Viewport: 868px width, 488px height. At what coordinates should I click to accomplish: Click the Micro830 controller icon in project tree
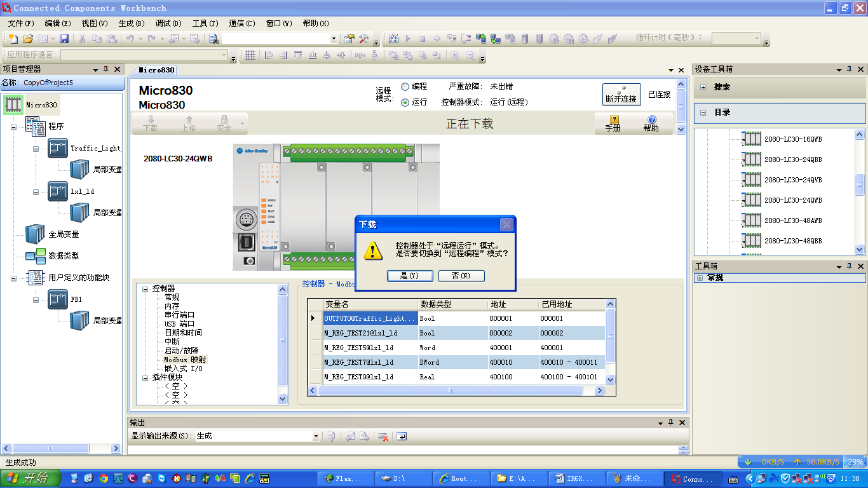tap(14, 105)
